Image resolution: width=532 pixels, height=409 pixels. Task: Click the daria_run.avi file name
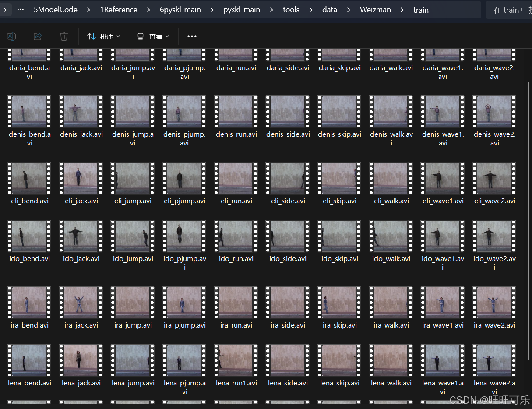(236, 68)
